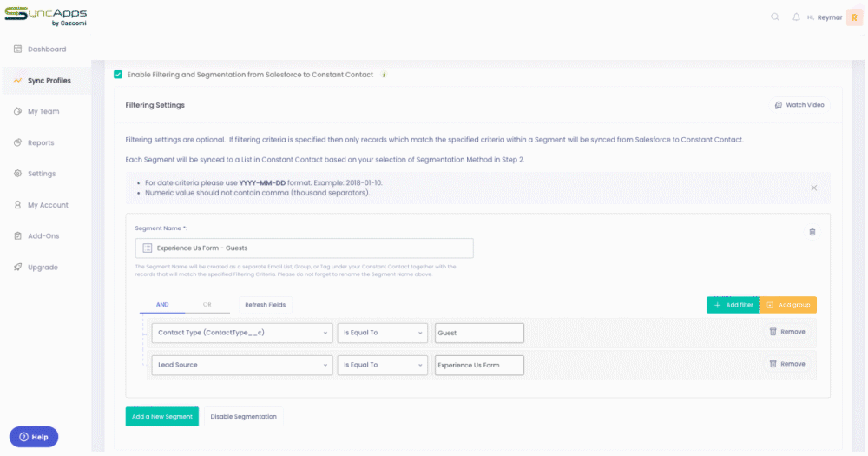Image resolution: width=868 pixels, height=456 pixels.
Task: Remove the Lead Source filter row
Action: [787, 364]
